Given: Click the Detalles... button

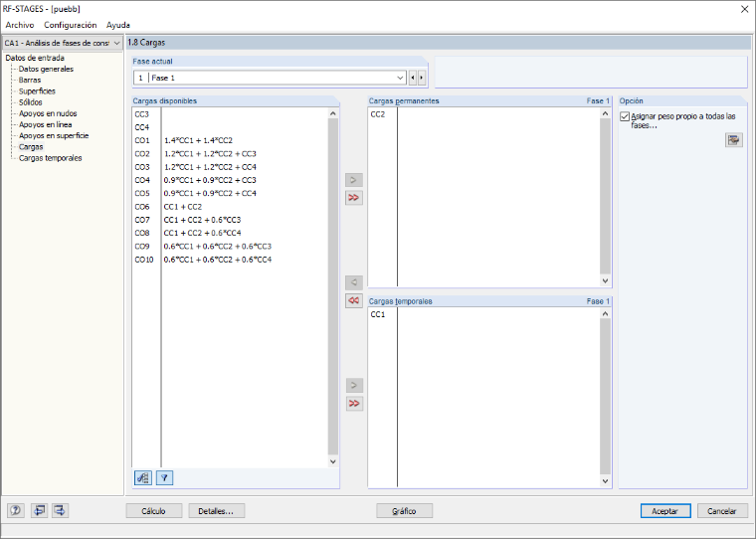Looking at the screenshot, I should pos(216,511).
